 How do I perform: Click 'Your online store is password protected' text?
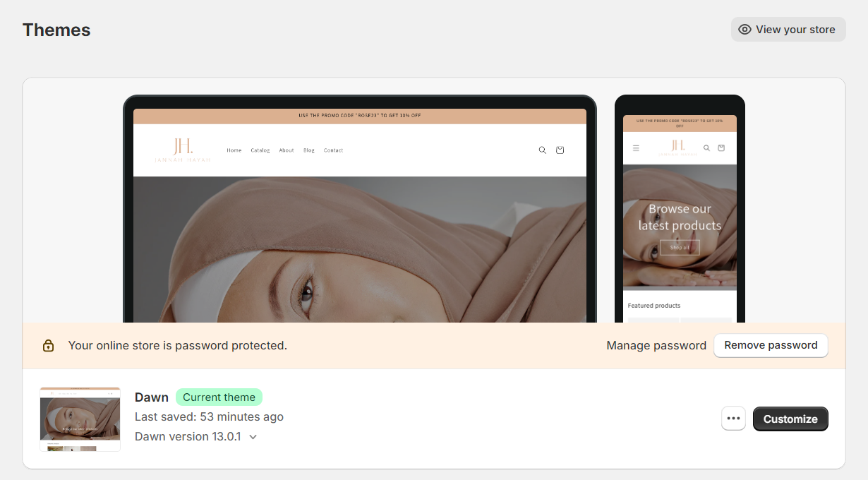[x=178, y=346]
